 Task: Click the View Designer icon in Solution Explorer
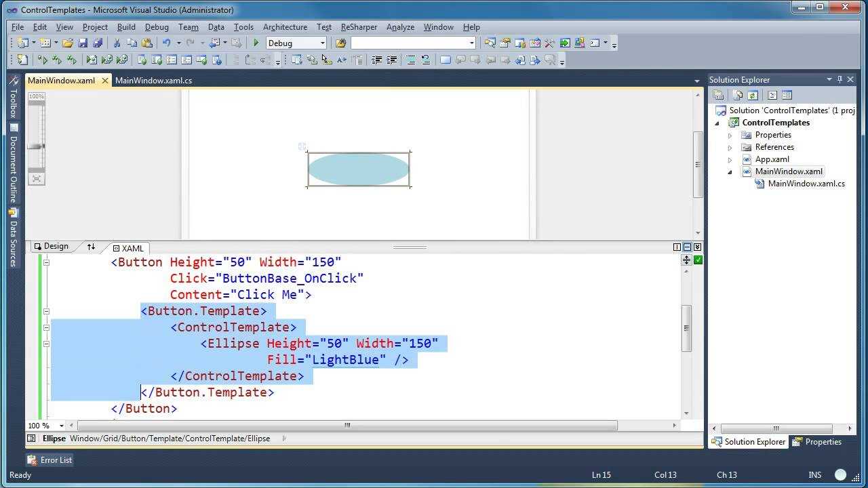pyautogui.click(x=787, y=95)
